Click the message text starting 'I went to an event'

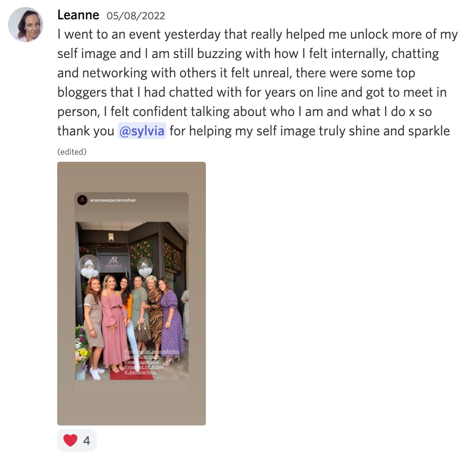click(x=257, y=83)
